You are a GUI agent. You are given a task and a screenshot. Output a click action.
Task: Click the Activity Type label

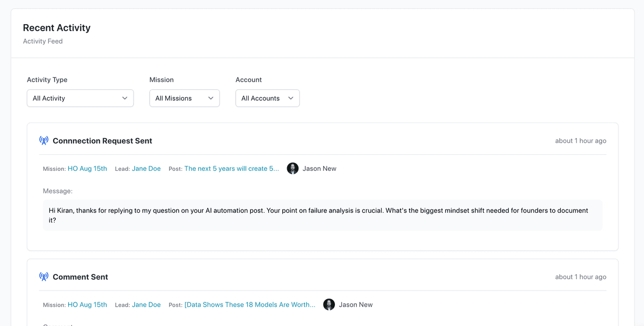click(47, 79)
